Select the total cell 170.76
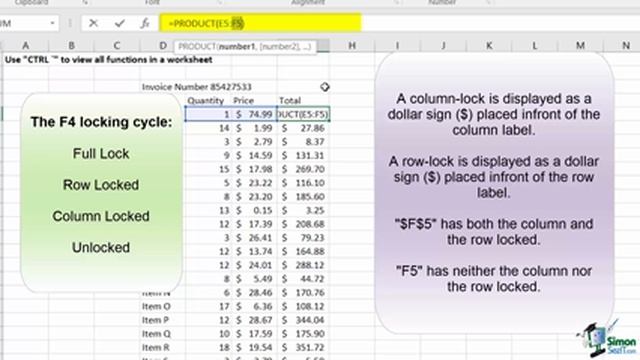This screenshot has height=360, width=640. coord(303,293)
